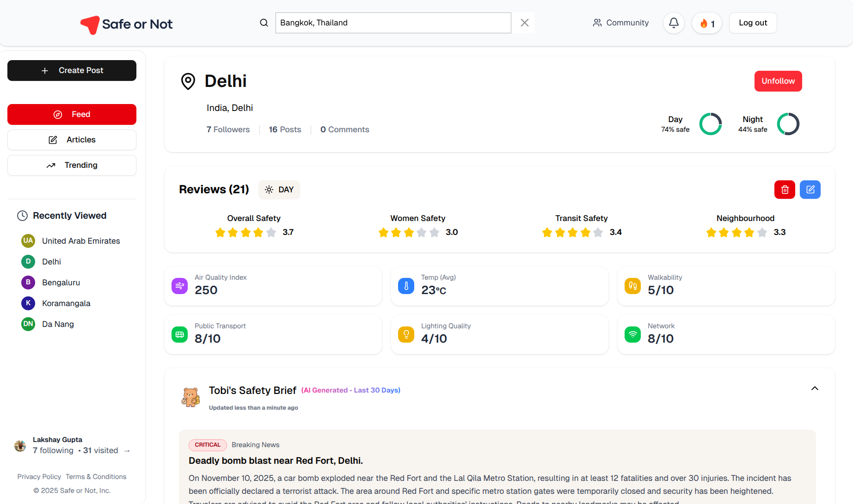853x504 pixels.
Task: Click Neighbourhood star rating
Action: tap(736, 232)
